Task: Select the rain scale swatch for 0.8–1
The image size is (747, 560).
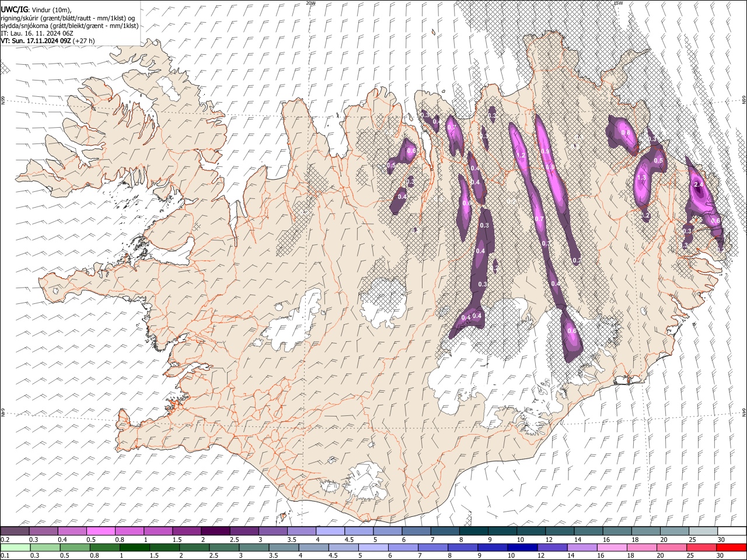Action: tap(104, 548)
